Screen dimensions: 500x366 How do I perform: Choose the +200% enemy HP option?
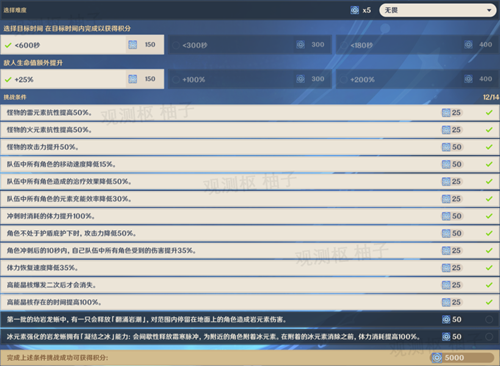click(418, 79)
